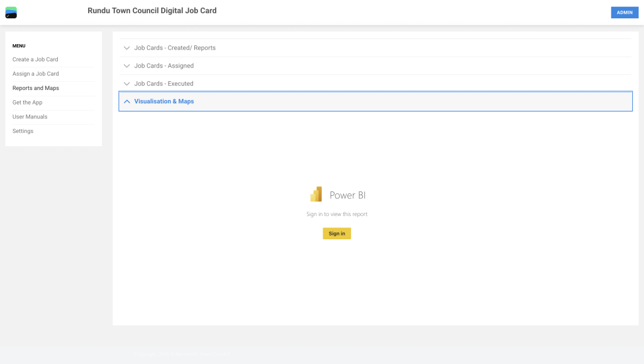This screenshot has width=644, height=364.
Task: Click the blue ADMIN button
Action: [x=624, y=13]
